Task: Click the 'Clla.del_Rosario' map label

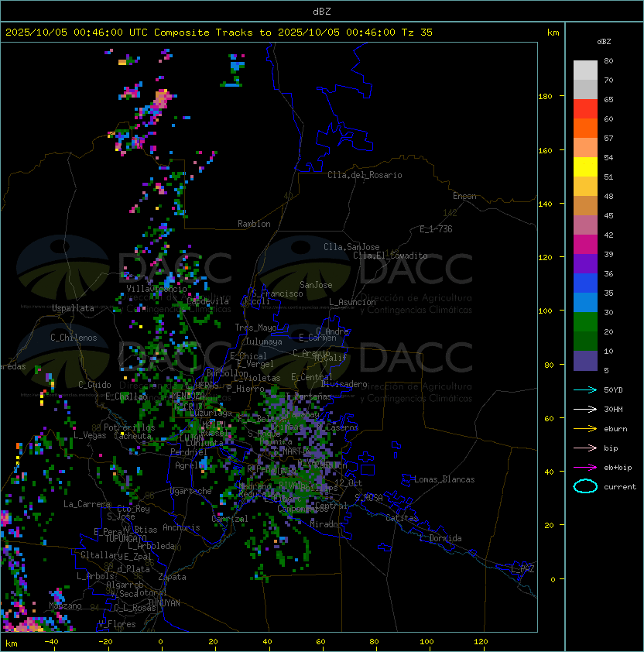Action: tap(365, 175)
